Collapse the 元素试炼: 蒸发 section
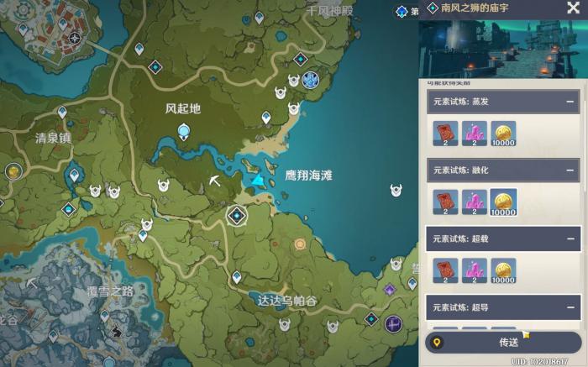Screen dimensions: 588x367 click(x=570, y=102)
